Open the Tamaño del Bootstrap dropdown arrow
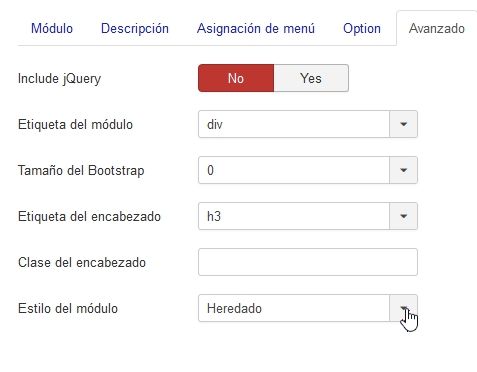This screenshot has width=477, height=372. (403, 170)
